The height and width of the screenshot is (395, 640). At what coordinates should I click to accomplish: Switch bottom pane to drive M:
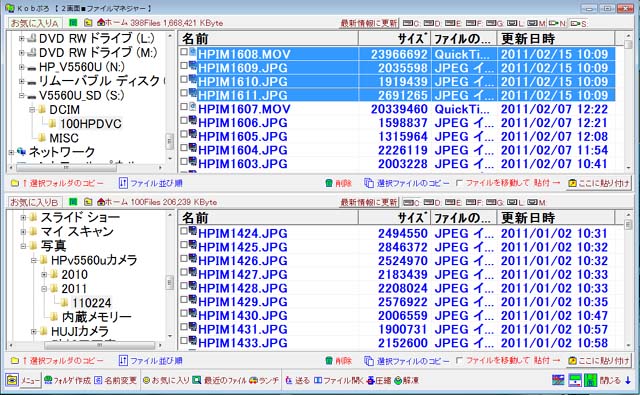point(536,202)
